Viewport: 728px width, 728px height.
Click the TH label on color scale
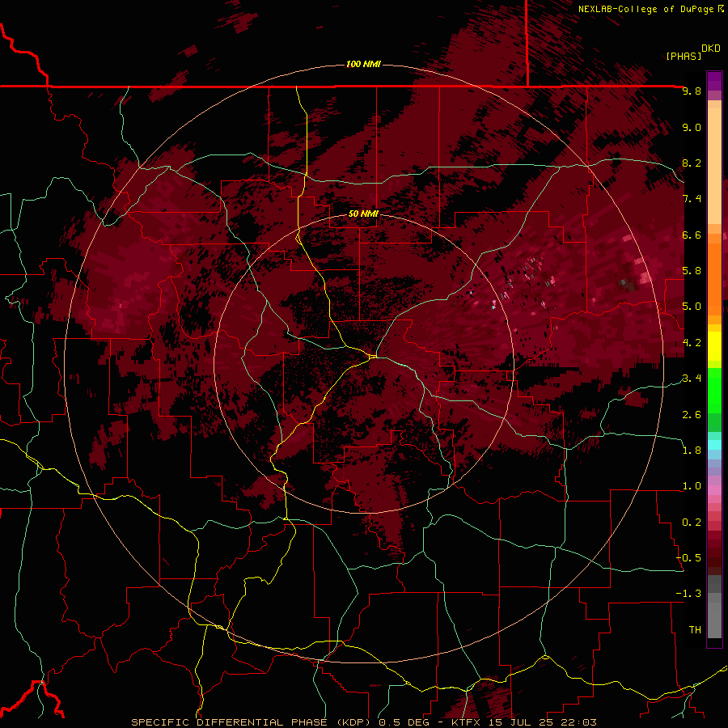pos(695,630)
